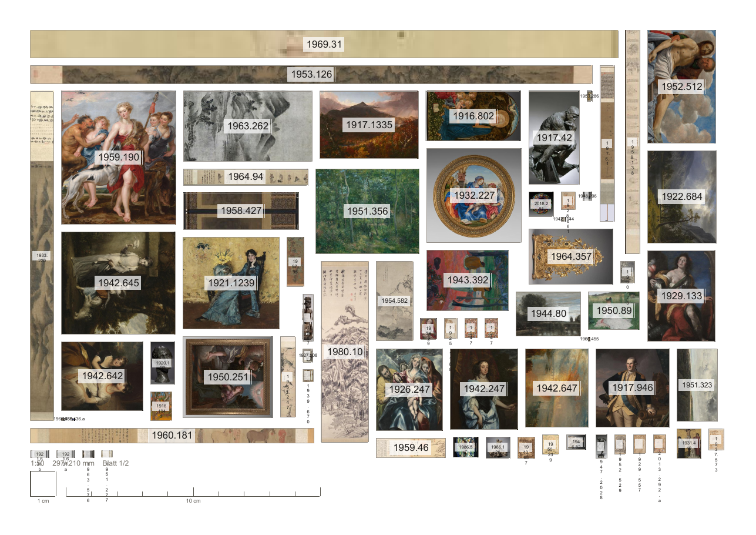Select the bronze sculpture thumbnail 1917.42
Screen dimensions: 756x535
(x=554, y=138)
